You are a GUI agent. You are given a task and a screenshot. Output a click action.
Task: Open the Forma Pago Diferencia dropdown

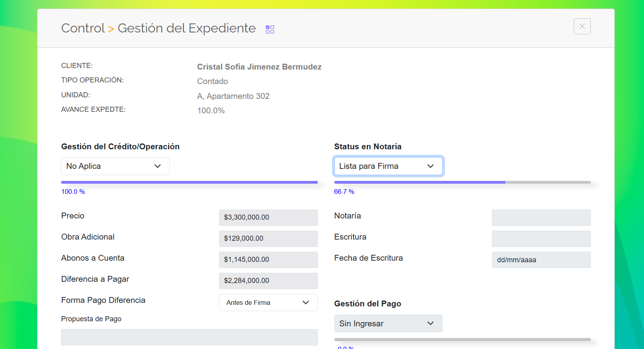[x=268, y=302]
